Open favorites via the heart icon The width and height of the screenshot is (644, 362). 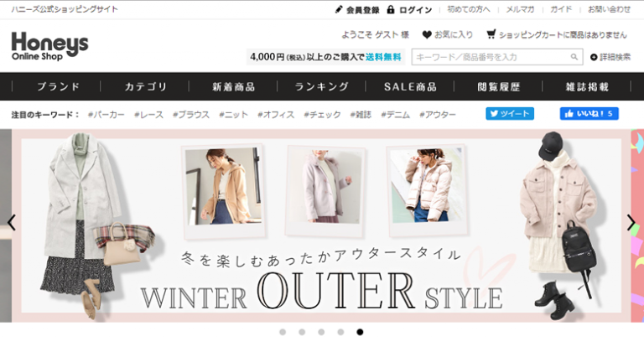coord(427,35)
